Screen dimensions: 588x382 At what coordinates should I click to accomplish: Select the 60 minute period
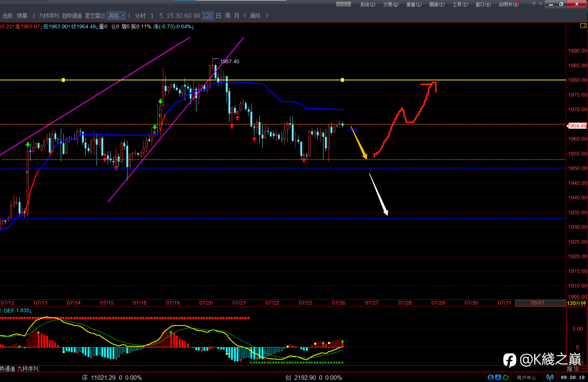188,16
